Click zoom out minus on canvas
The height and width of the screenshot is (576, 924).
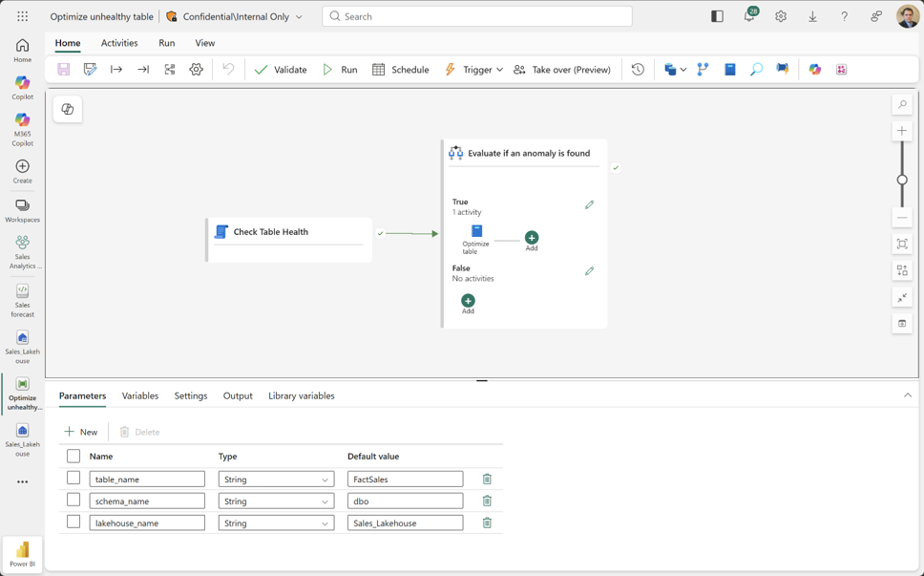(x=902, y=218)
